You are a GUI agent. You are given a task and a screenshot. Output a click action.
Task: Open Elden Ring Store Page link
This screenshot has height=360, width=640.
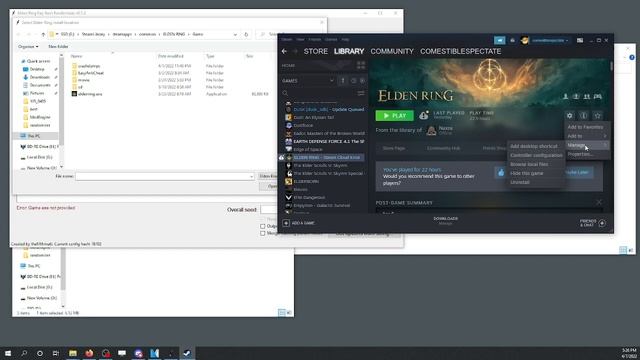point(394,148)
